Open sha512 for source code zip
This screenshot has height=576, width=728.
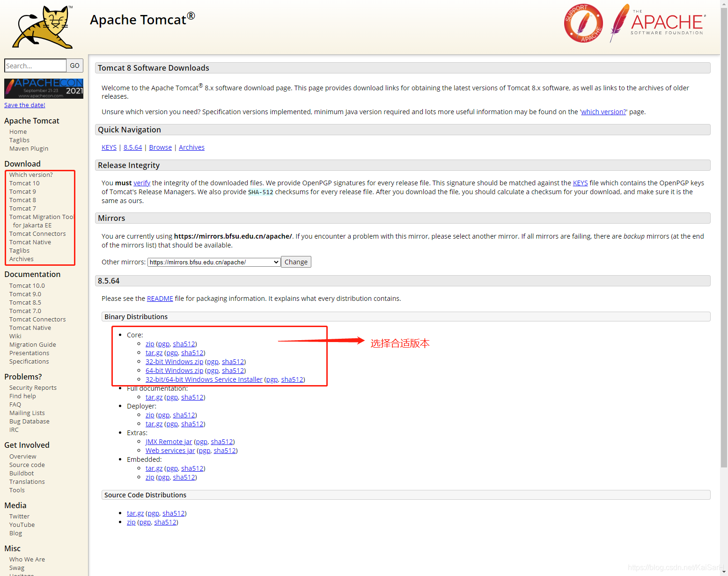(165, 522)
